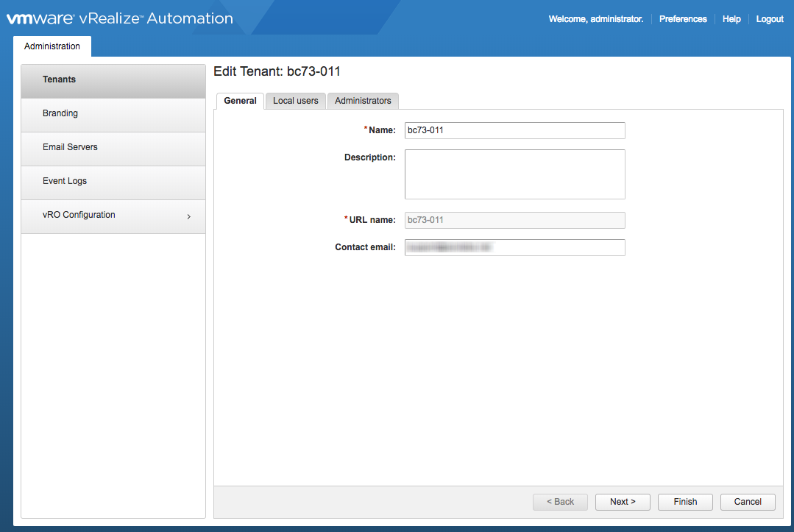The image size is (794, 532).
Task: Click the 'Description:' label
Action: pos(370,157)
